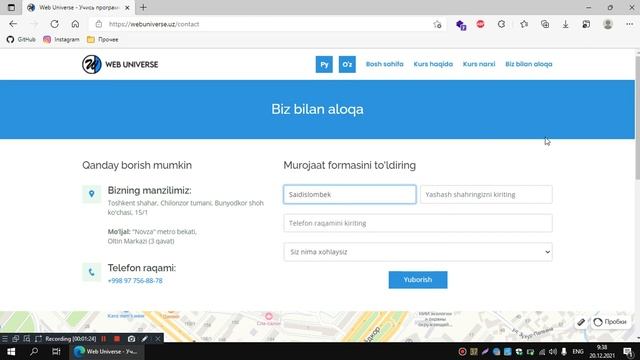This screenshot has height=360, width=640.
Task: Close the Web Universe tab
Action: click(x=127, y=7)
